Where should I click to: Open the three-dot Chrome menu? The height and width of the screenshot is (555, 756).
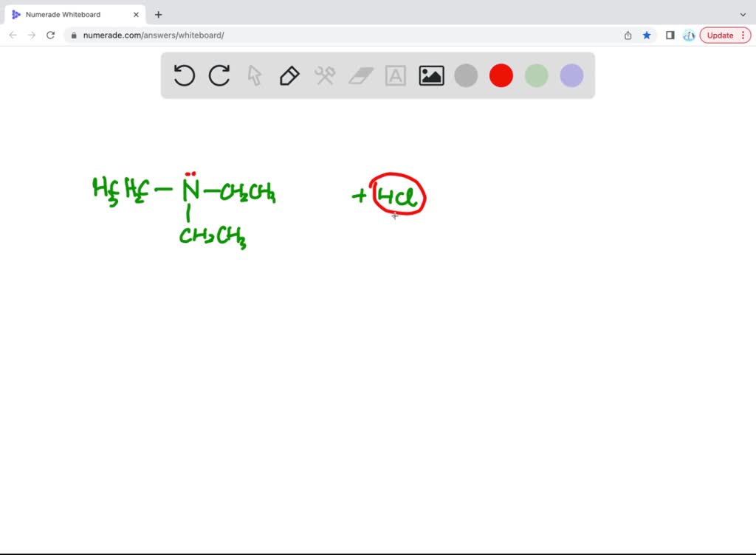click(743, 35)
